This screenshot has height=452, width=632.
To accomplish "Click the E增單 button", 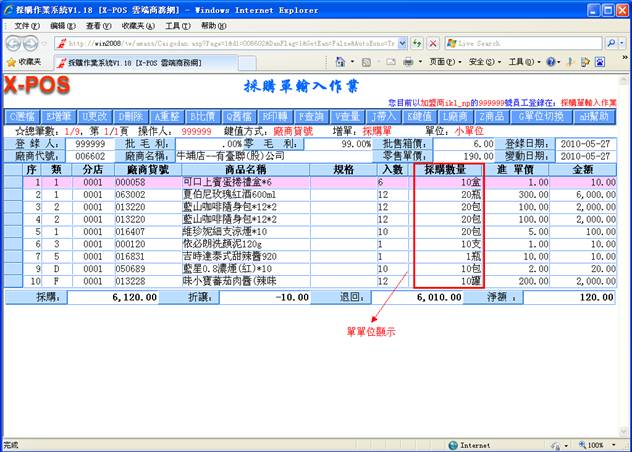I will click(x=61, y=115).
